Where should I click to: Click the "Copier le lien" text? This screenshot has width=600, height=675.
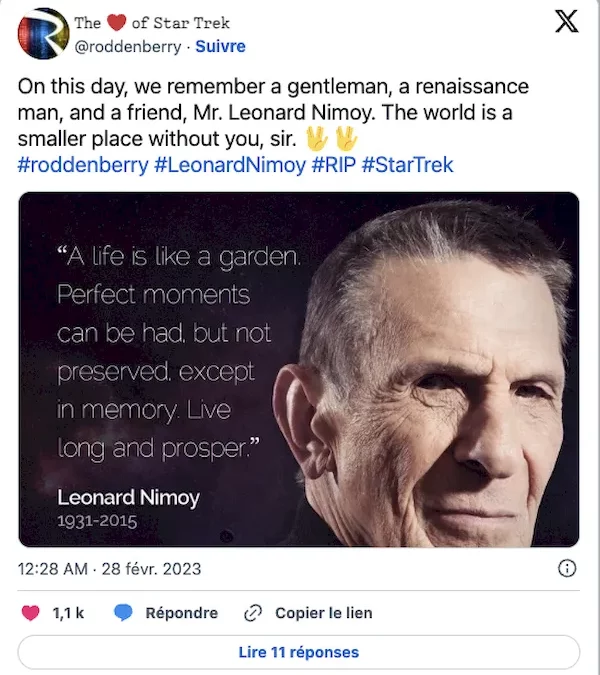323,613
